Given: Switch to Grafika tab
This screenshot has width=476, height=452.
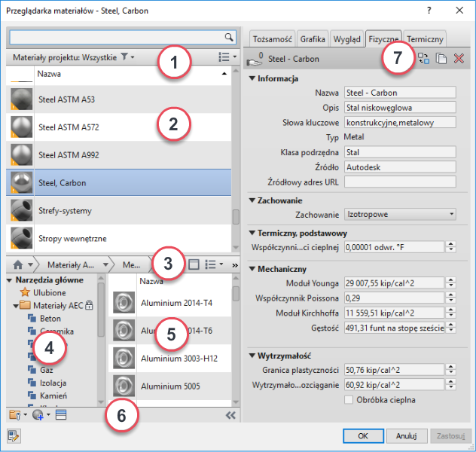Looking at the screenshot, I should [x=313, y=39].
